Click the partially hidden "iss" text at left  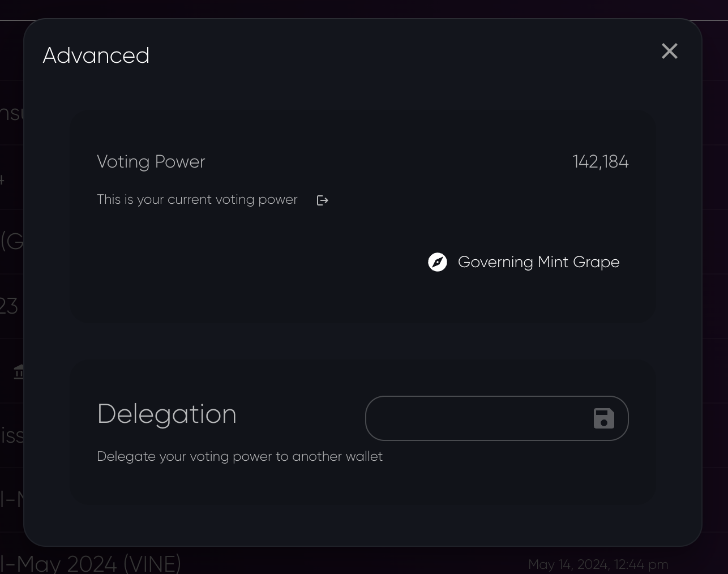click(12, 436)
